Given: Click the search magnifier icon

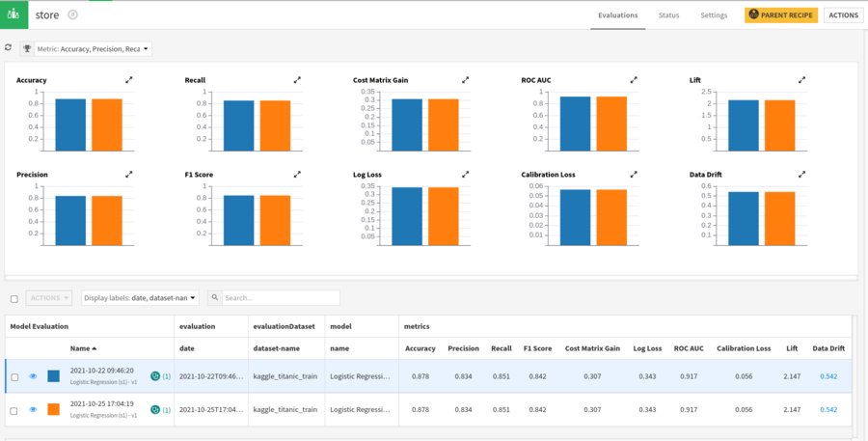Looking at the screenshot, I should 215,297.
